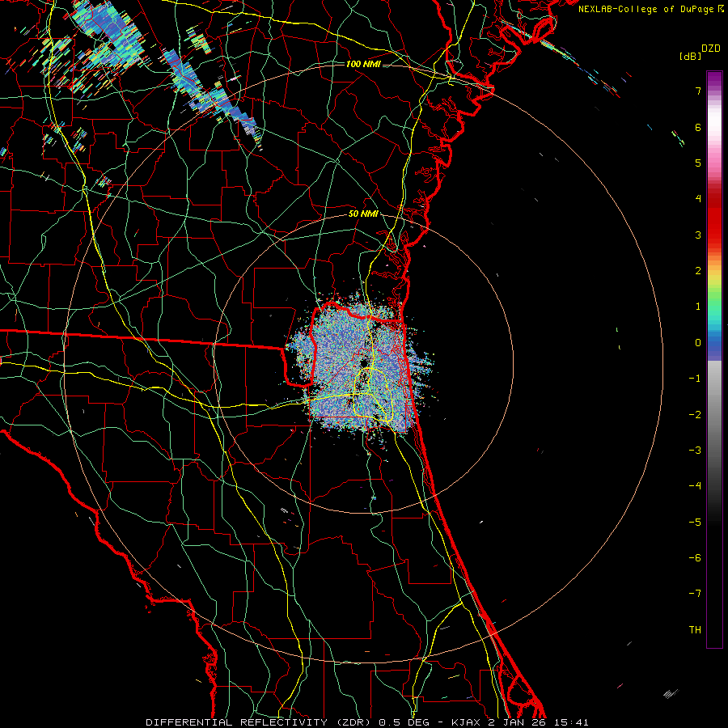The height and width of the screenshot is (728, 728).
Task: Click the legend value 6
Action: pyautogui.click(x=698, y=127)
